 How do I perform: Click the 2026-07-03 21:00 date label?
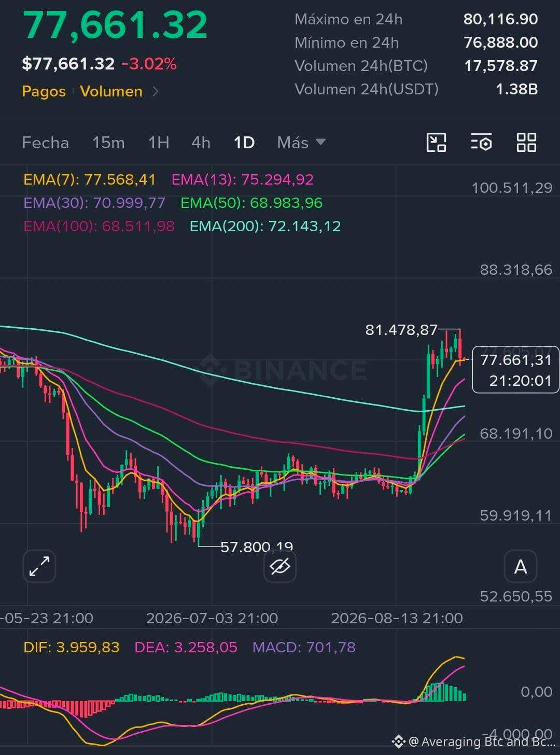[212, 618]
